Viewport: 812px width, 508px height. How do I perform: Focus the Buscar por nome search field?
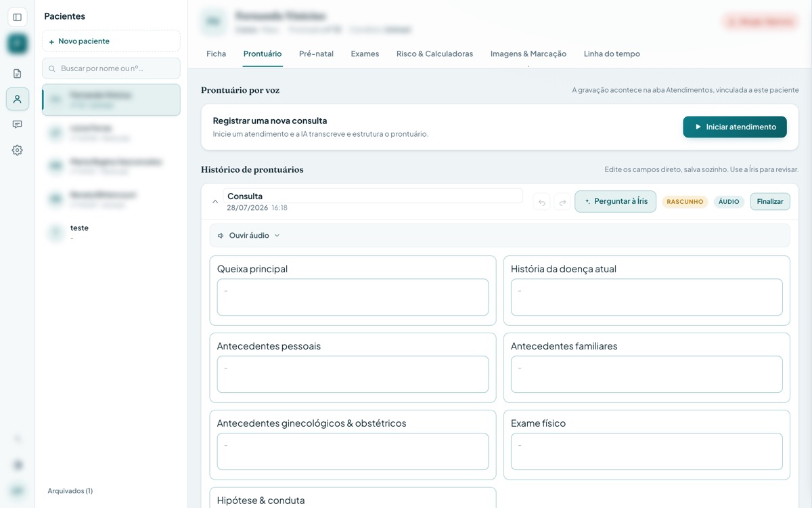111,68
